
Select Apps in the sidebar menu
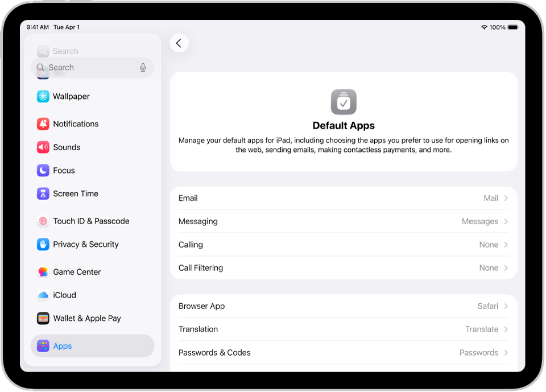[63, 346]
